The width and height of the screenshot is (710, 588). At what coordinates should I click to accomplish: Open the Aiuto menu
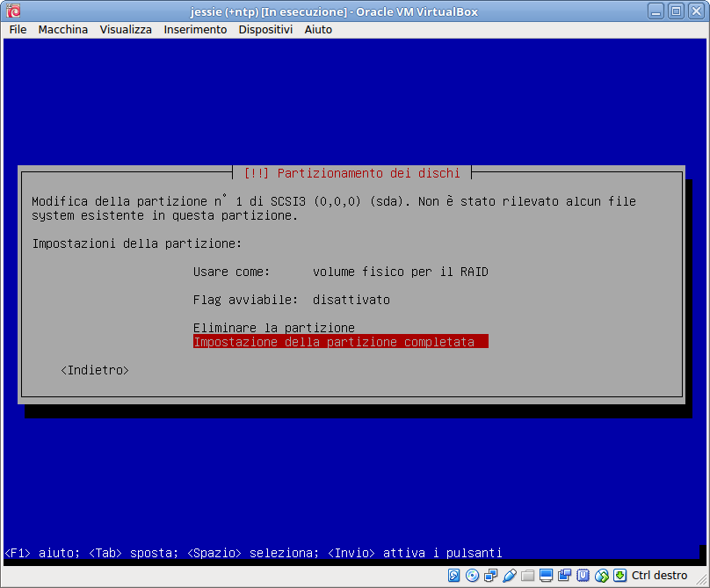pos(318,30)
